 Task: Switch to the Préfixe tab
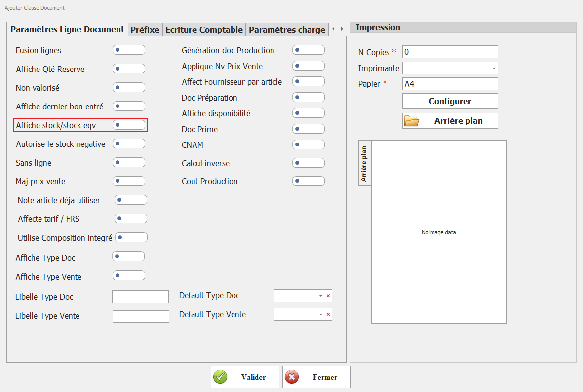tap(145, 29)
